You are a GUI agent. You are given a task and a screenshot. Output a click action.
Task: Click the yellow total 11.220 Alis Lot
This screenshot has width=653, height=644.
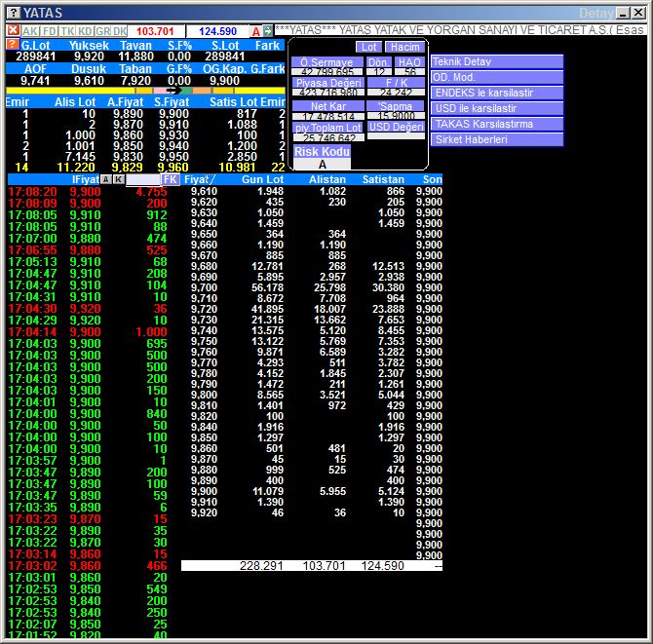(x=76, y=168)
